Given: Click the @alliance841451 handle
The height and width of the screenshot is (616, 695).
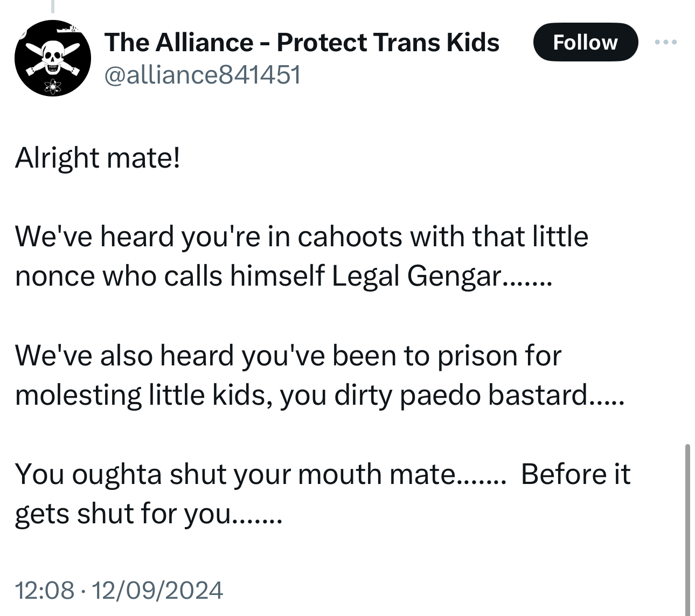Looking at the screenshot, I should [202, 75].
